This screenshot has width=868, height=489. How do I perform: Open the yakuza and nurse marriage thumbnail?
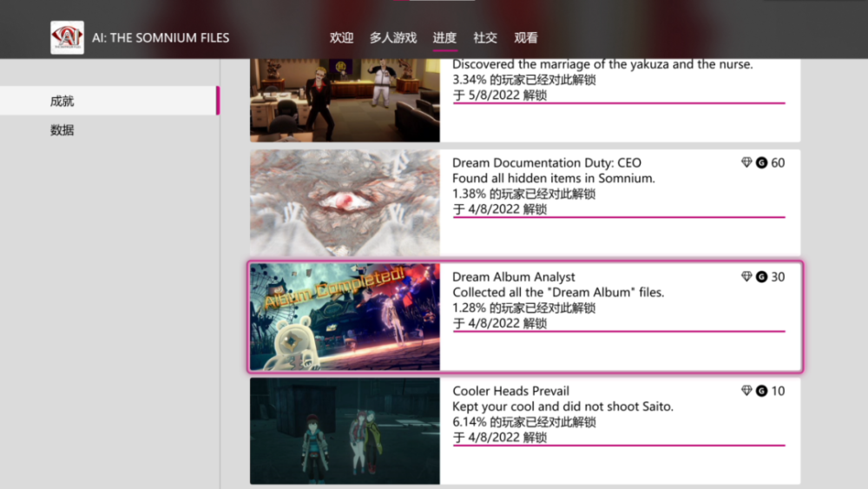pyautogui.click(x=345, y=100)
